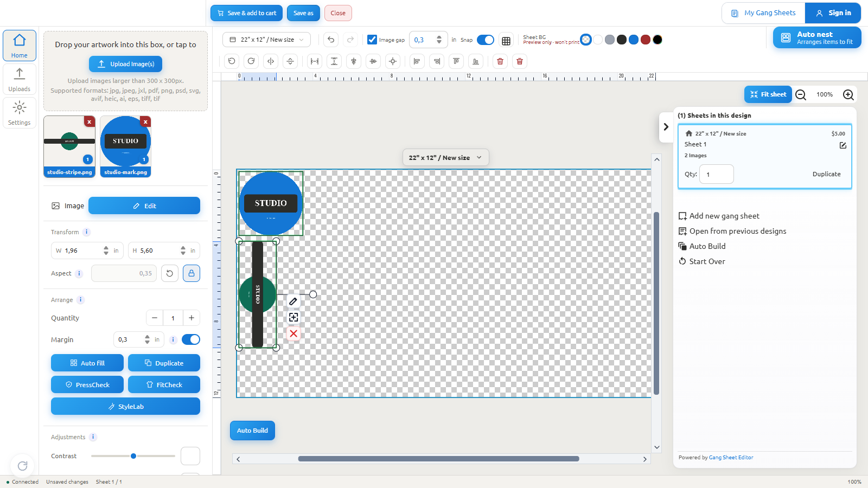Image resolution: width=868 pixels, height=488 pixels.
Task: Open the Gang Sheet Editor link
Action: pos(731,458)
